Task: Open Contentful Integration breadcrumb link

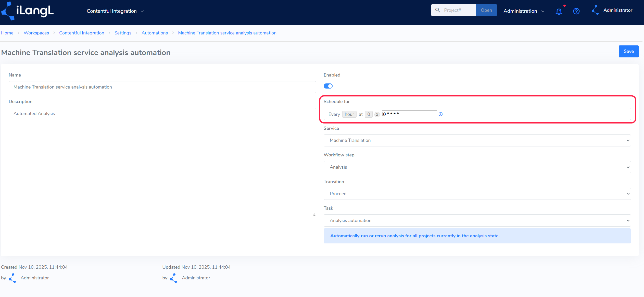Action: pyautogui.click(x=82, y=33)
